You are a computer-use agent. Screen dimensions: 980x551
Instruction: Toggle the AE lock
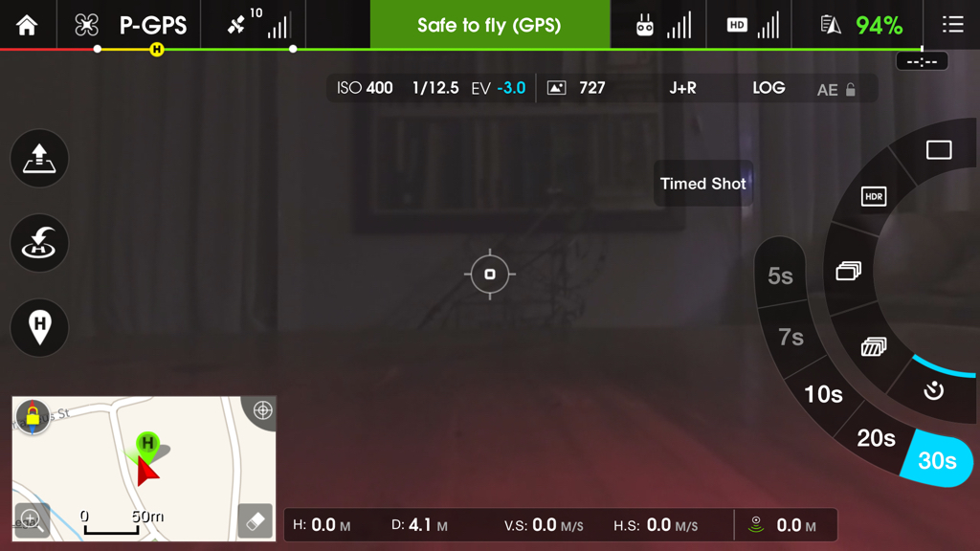click(x=835, y=89)
